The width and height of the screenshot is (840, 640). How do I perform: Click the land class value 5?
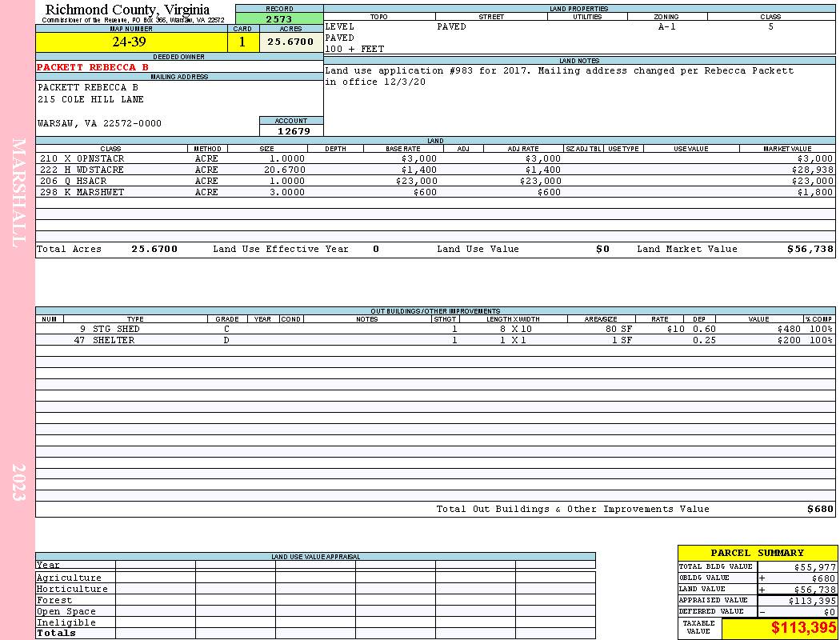click(771, 26)
